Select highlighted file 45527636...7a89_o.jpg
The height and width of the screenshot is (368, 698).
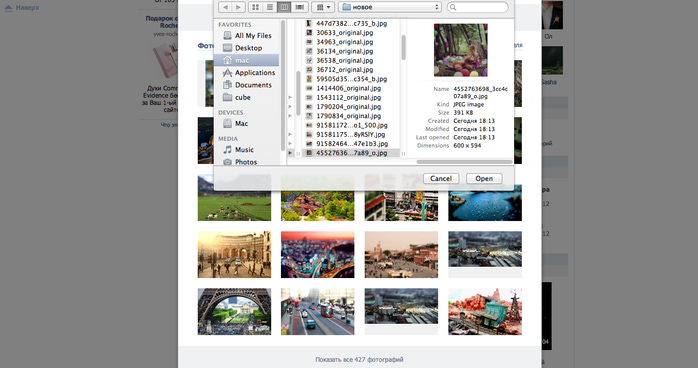click(x=351, y=153)
